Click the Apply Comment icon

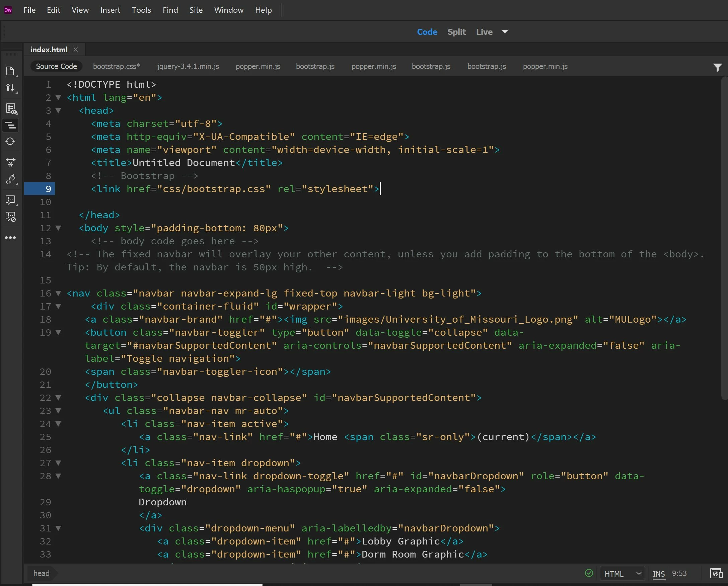(x=10, y=200)
